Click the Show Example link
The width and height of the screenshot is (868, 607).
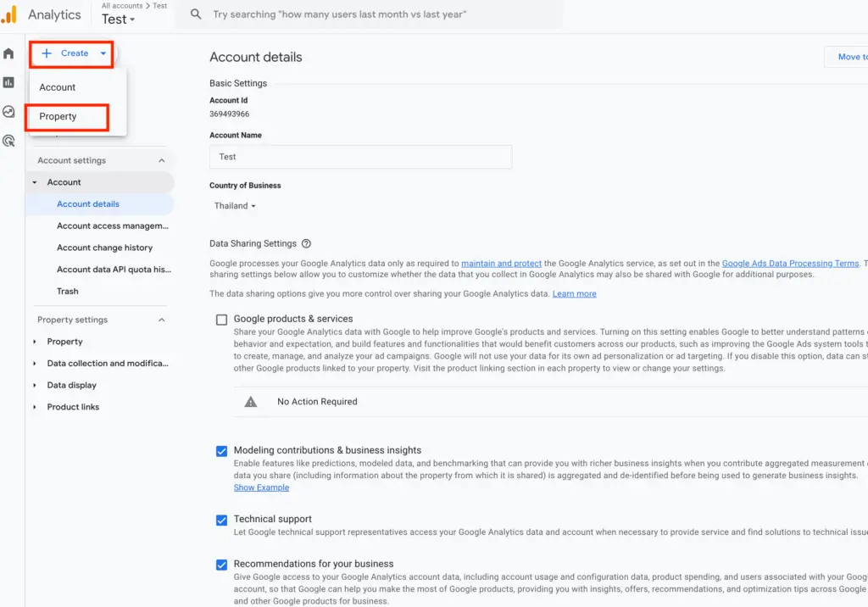point(261,487)
